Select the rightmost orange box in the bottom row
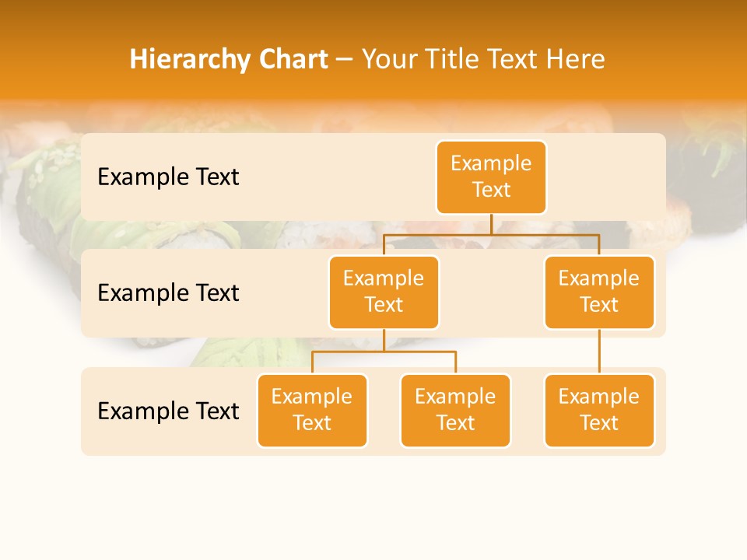This screenshot has height=560, width=747. 599,411
